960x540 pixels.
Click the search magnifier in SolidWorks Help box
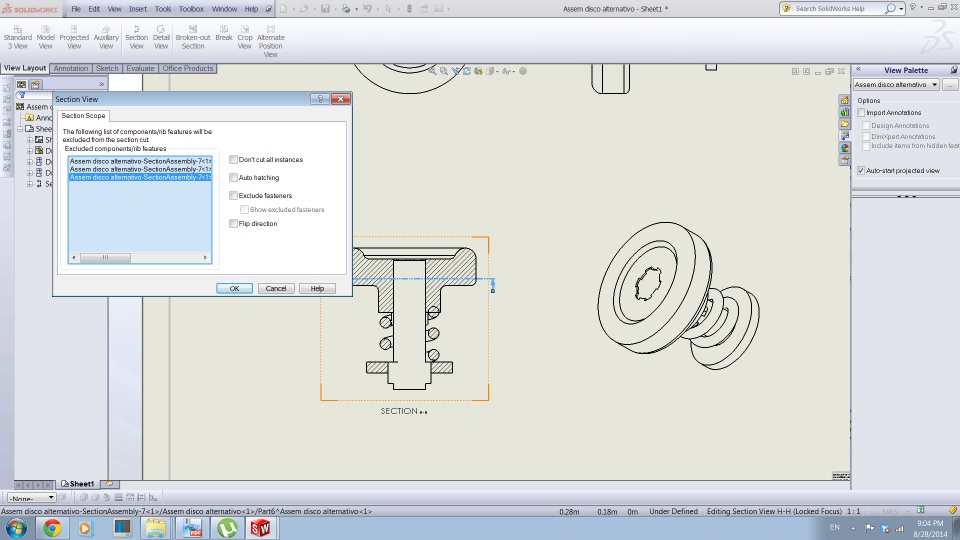click(890, 9)
